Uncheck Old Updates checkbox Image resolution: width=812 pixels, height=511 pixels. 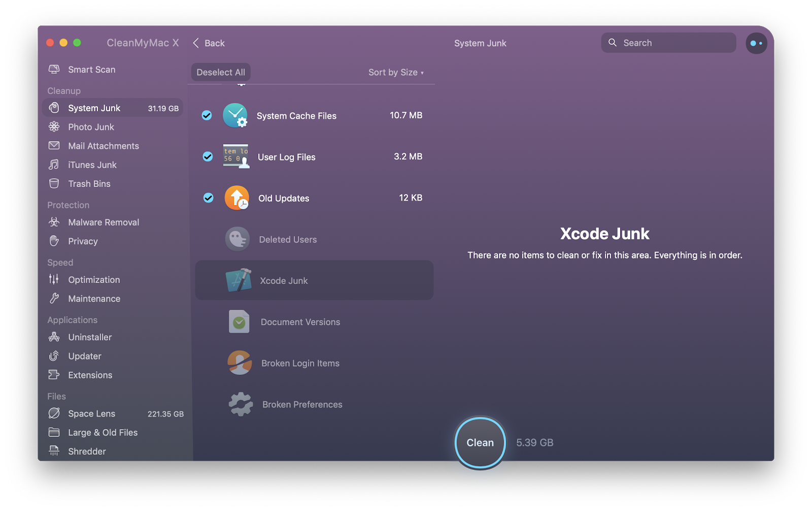[208, 198]
